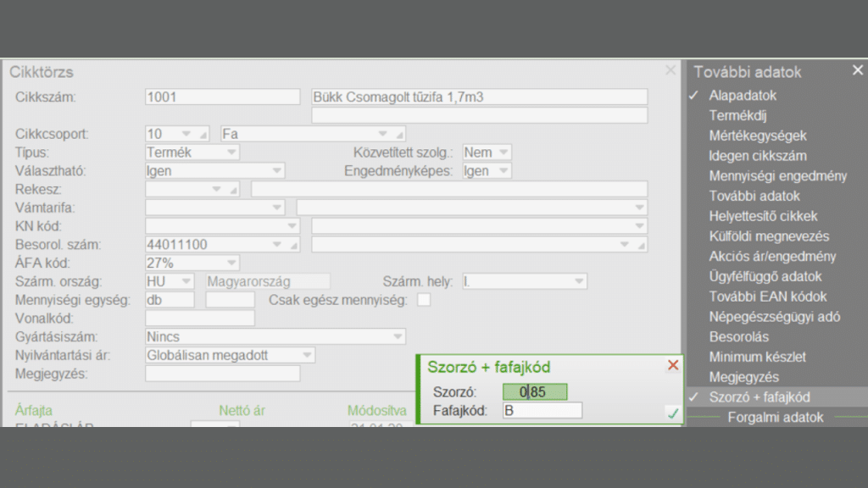Click the Cikkszám 1001 field
This screenshot has height=488, width=868.
point(223,97)
